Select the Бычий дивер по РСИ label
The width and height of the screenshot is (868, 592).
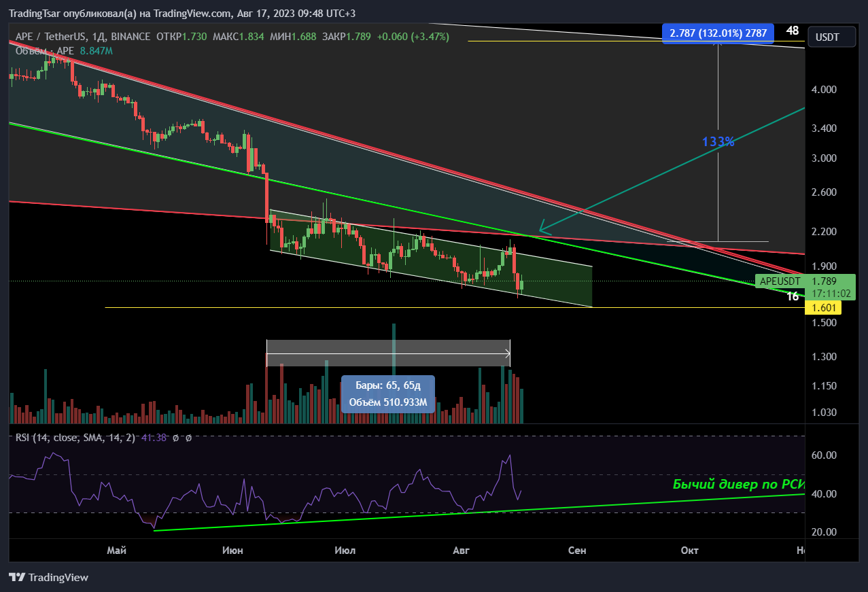tap(738, 485)
